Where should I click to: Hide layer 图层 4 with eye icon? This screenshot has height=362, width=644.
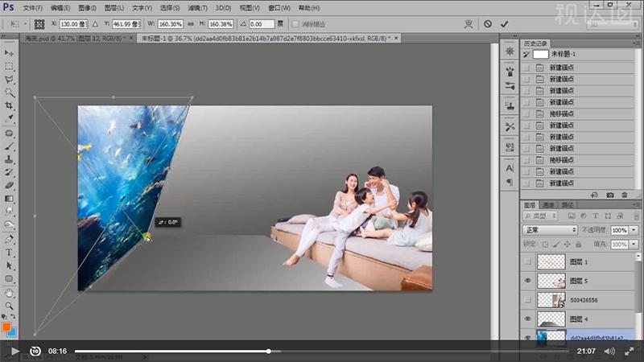tap(528, 319)
